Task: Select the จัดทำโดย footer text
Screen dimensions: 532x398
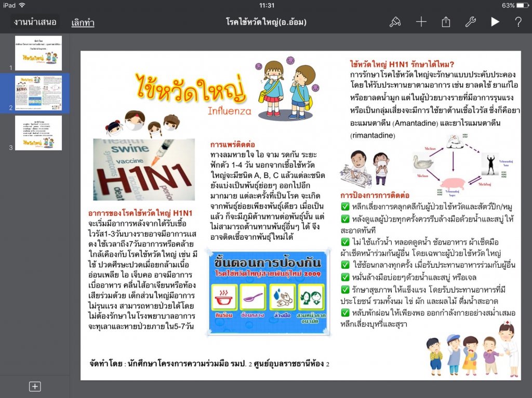Action: (209, 364)
